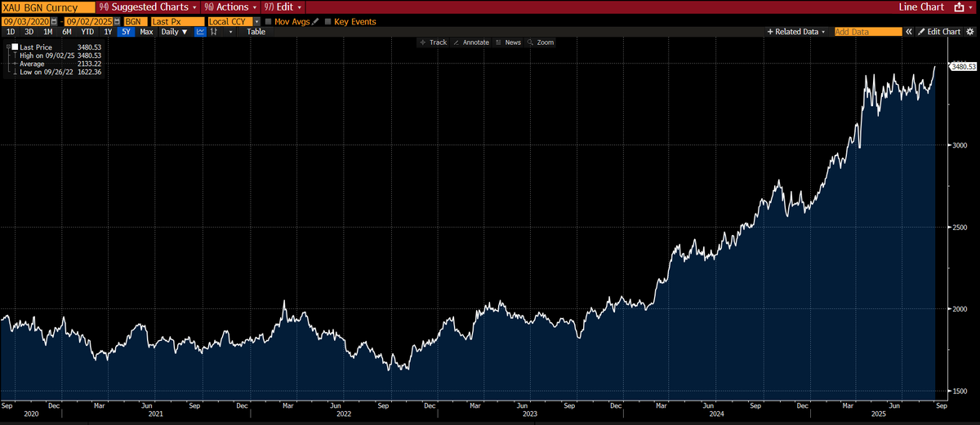The width and height of the screenshot is (980, 425).
Task: Click the XAU BGN Curncy security field
Action: tap(47, 7)
